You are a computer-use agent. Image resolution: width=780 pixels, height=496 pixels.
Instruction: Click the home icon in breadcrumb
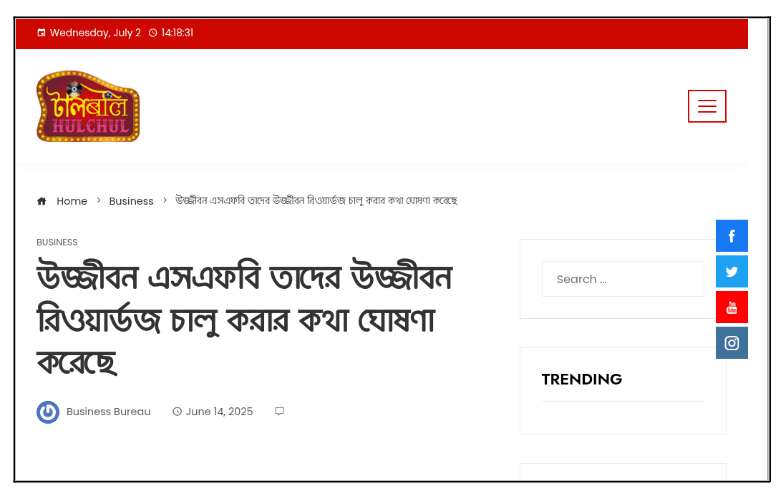pyautogui.click(x=42, y=201)
